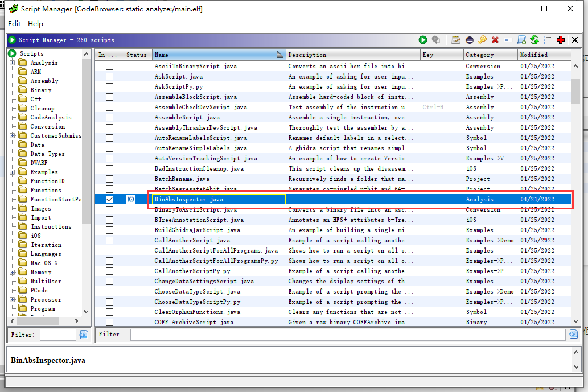Click the category tree filter input
The height and width of the screenshot is (392, 588).
(57, 335)
